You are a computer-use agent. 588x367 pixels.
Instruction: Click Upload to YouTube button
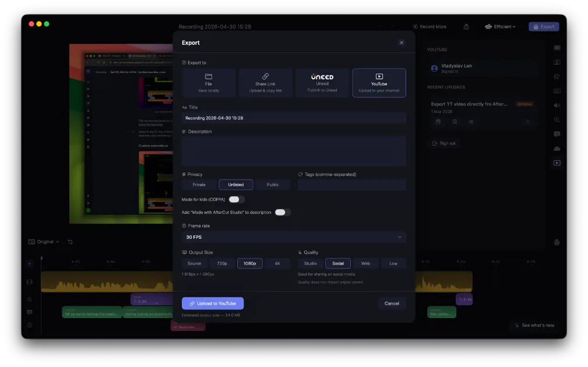(x=213, y=304)
